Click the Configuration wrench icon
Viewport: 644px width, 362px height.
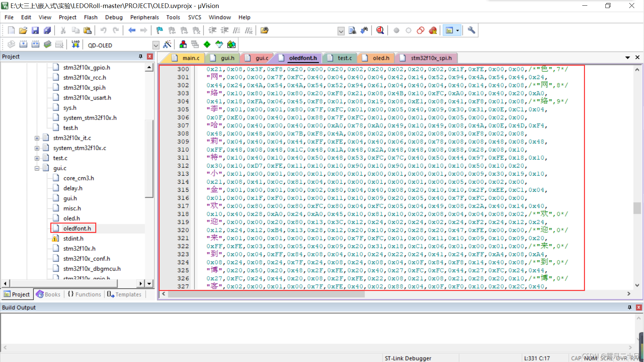pos(471,31)
